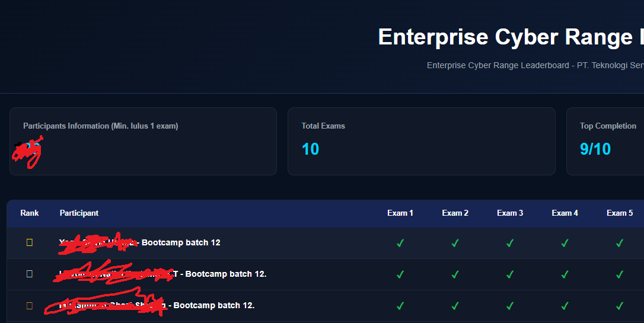Screen dimensions: 644x323
Task: Click Exam 1 checkmark in gold-rank row
Action: (400, 243)
